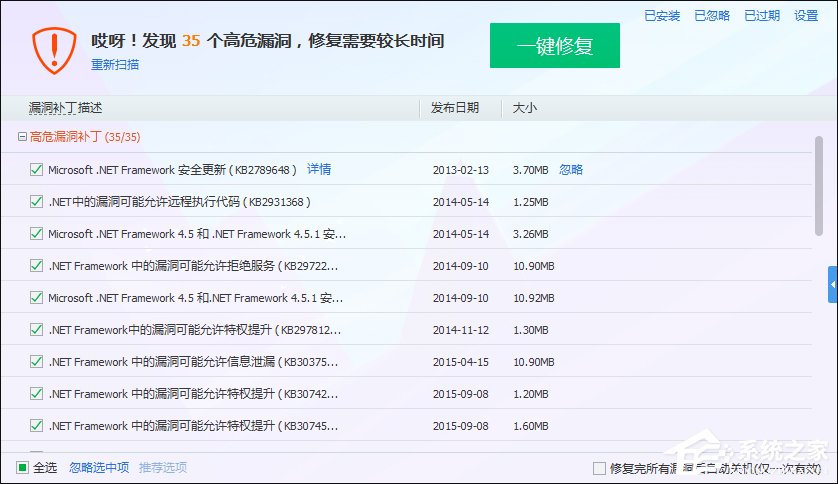The height and width of the screenshot is (484, 838).
Task: Enable the auto shutdown after repair checkbox
Action: pos(599,468)
